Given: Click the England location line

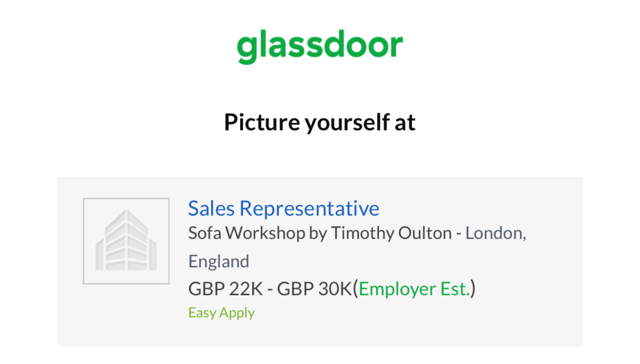Looking at the screenshot, I should pyautogui.click(x=218, y=261).
